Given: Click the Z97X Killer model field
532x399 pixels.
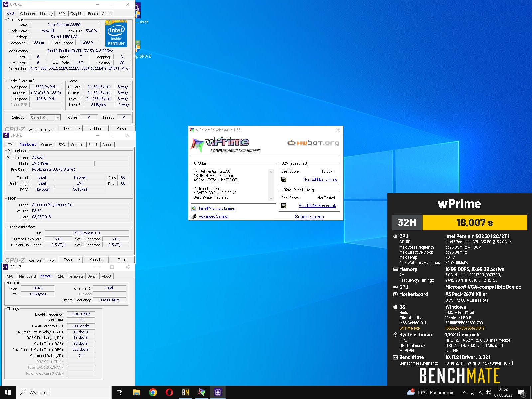Looking at the screenshot, I should [62, 163].
